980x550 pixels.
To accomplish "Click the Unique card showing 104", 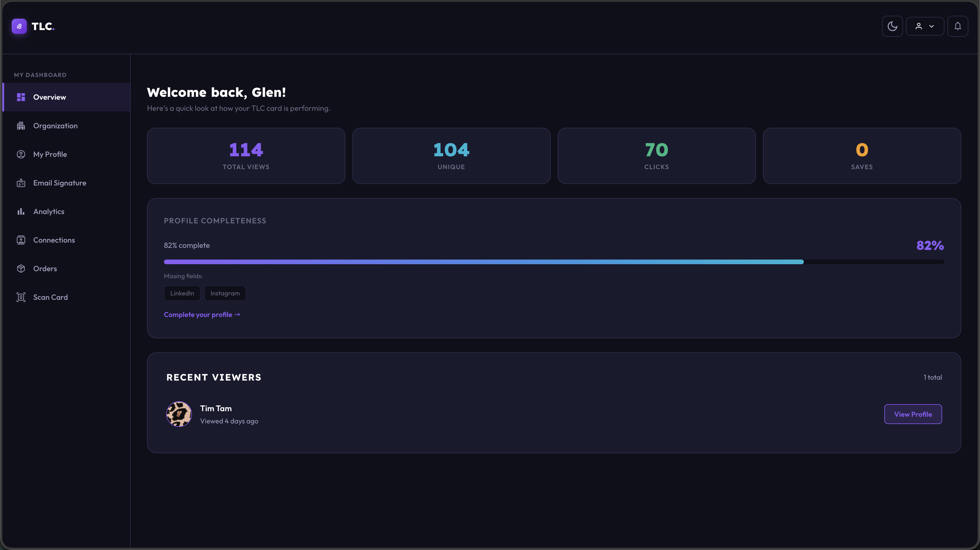I will point(451,156).
